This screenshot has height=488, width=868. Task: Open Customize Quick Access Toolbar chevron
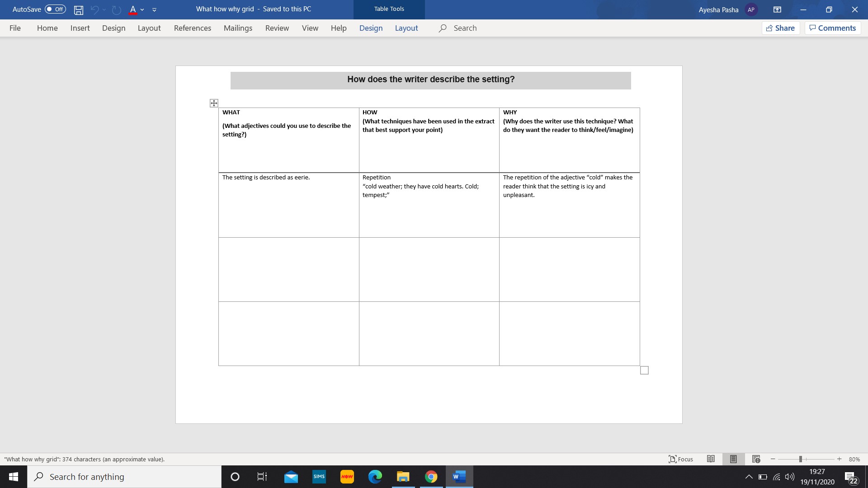(x=154, y=9)
